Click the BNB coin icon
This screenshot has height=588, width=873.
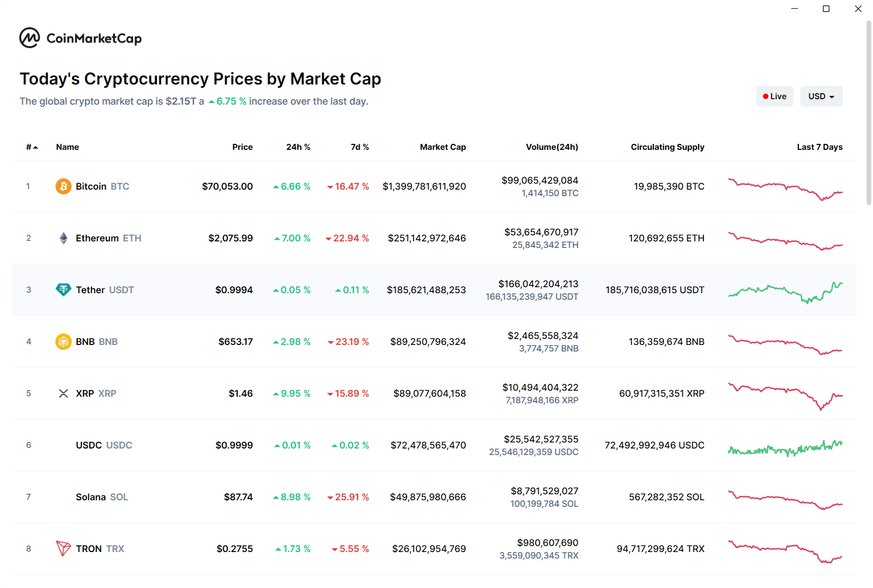[x=63, y=342]
